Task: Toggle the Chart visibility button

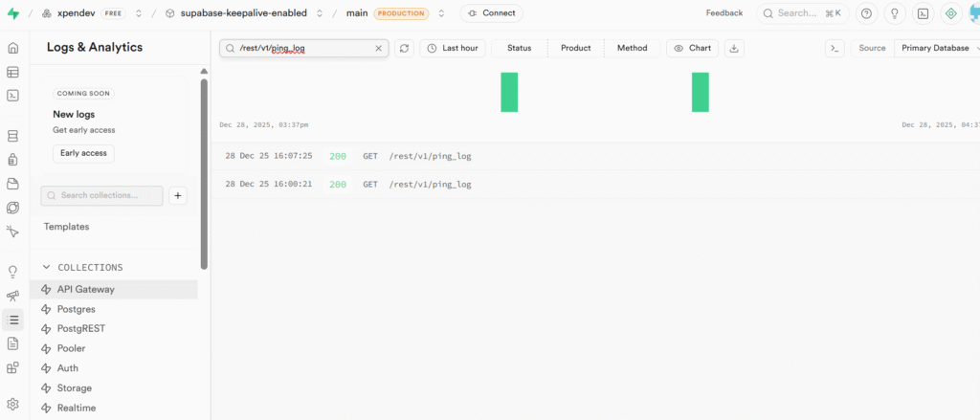Action: click(692, 48)
